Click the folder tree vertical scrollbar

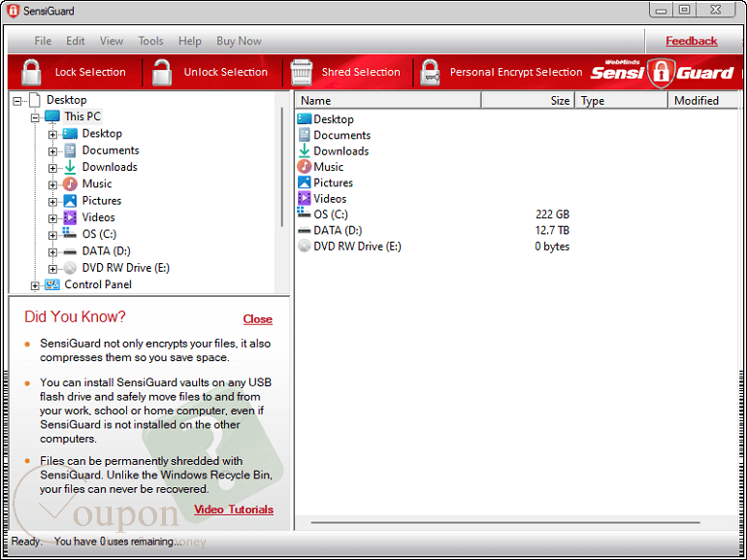tap(282, 167)
